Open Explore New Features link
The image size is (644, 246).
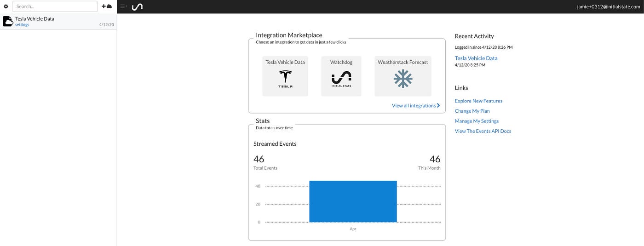478,101
